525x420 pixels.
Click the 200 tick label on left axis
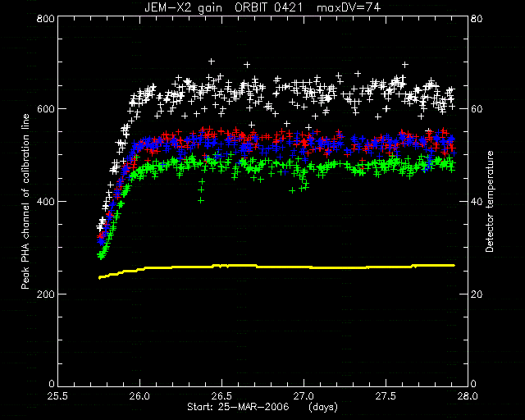46,294
